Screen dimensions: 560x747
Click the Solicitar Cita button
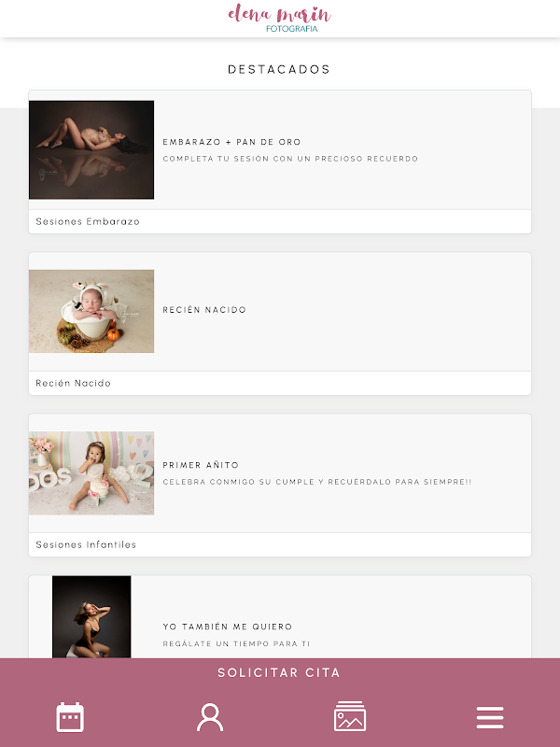coord(279,672)
